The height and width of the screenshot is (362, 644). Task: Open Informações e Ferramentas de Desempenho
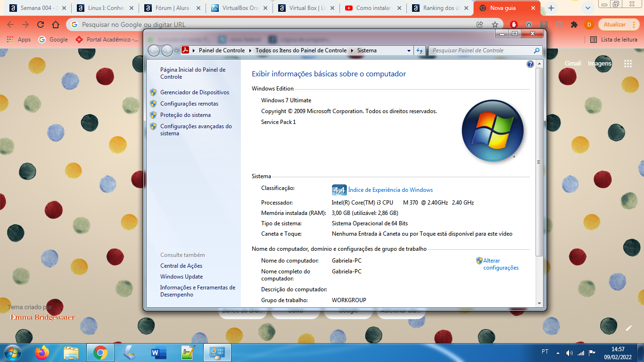click(198, 291)
